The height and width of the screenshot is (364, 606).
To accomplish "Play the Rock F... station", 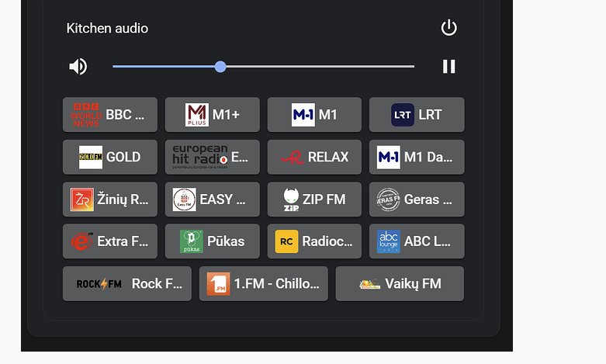I will 127,283.
